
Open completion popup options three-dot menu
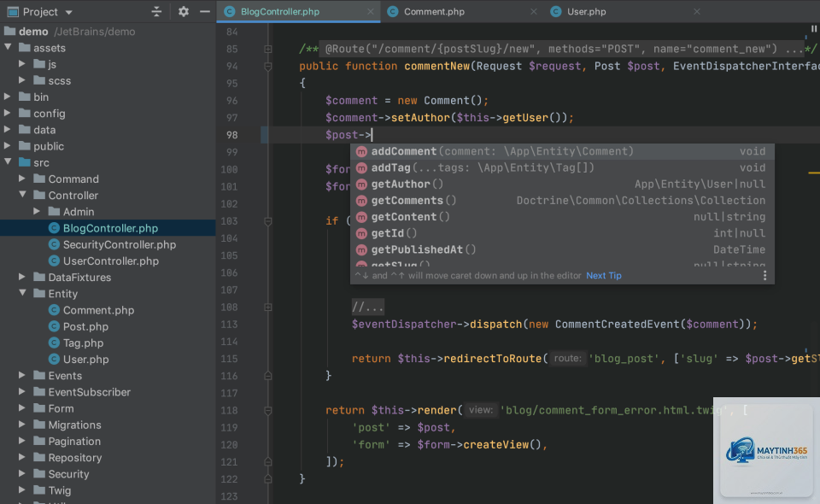pos(764,276)
